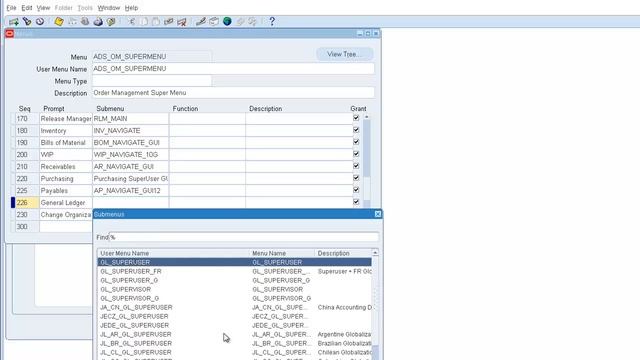Print with the printer toolbar icon
640x360 pixels.
tap(98, 22)
